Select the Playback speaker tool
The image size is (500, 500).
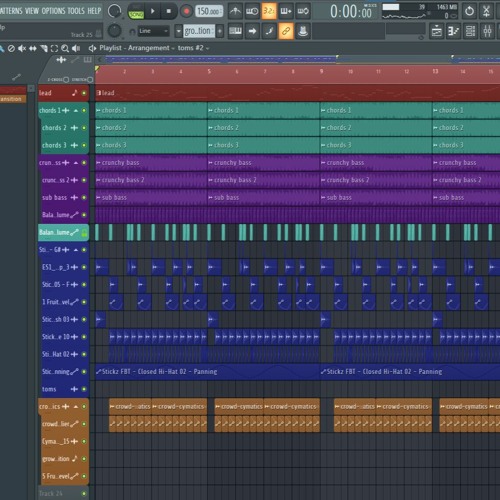(76, 49)
